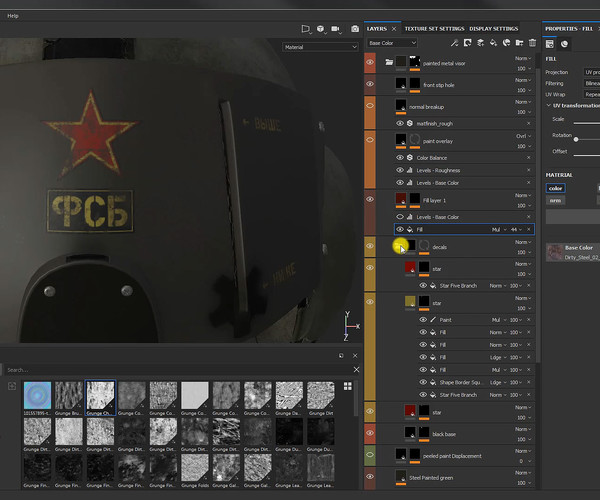Collapse the UV transformations section
The width and height of the screenshot is (600, 500).
pyautogui.click(x=548, y=105)
